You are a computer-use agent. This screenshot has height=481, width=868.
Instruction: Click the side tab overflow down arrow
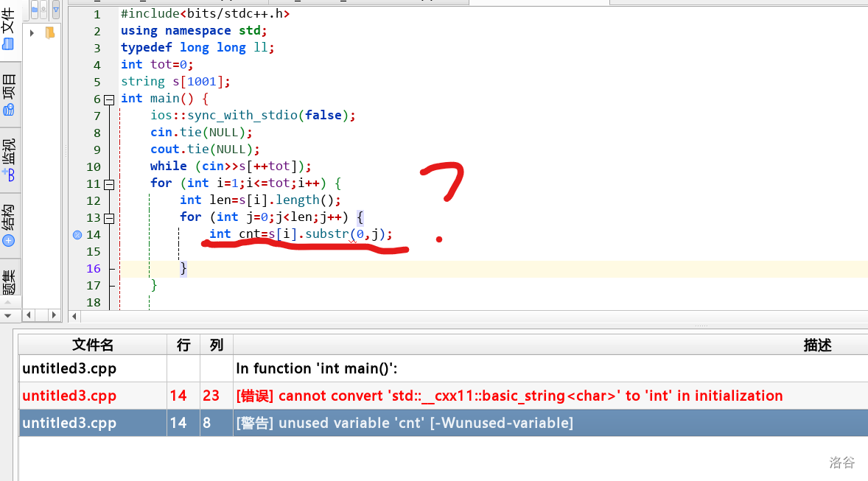(x=9, y=315)
